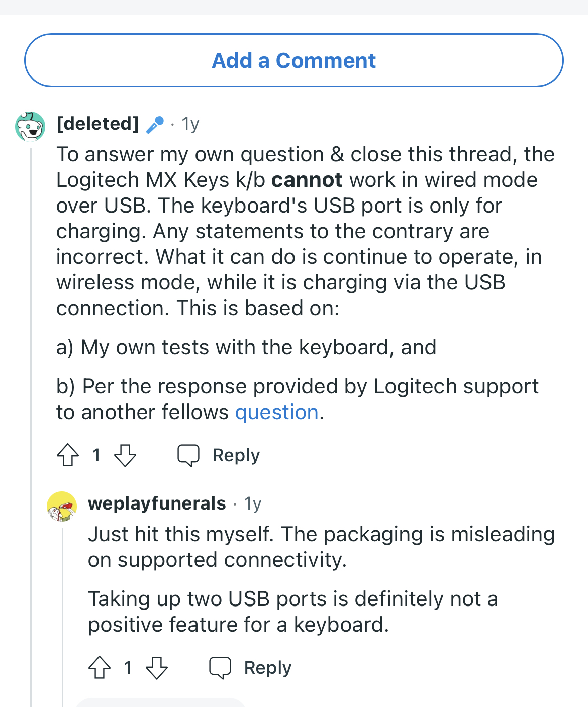Image resolution: width=588 pixels, height=707 pixels.
Task: Downvote the deleted user's comment
Action: pyautogui.click(x=125, y=455)
